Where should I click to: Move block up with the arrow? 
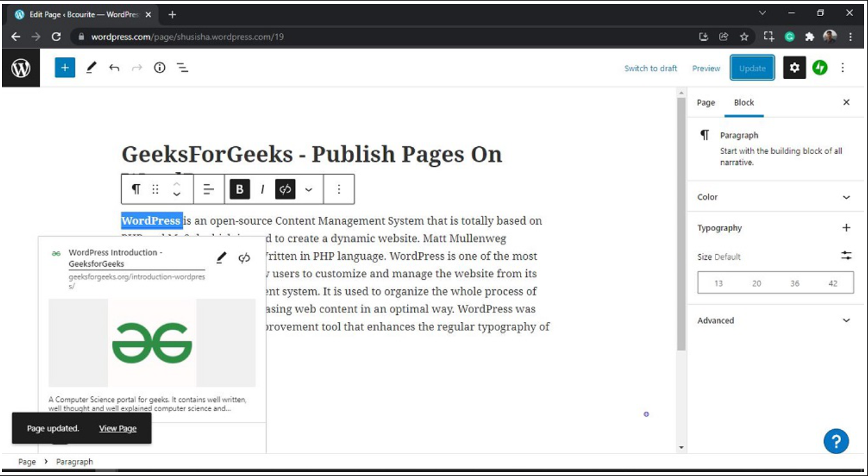pyautogui.click(x=177, y=183)
